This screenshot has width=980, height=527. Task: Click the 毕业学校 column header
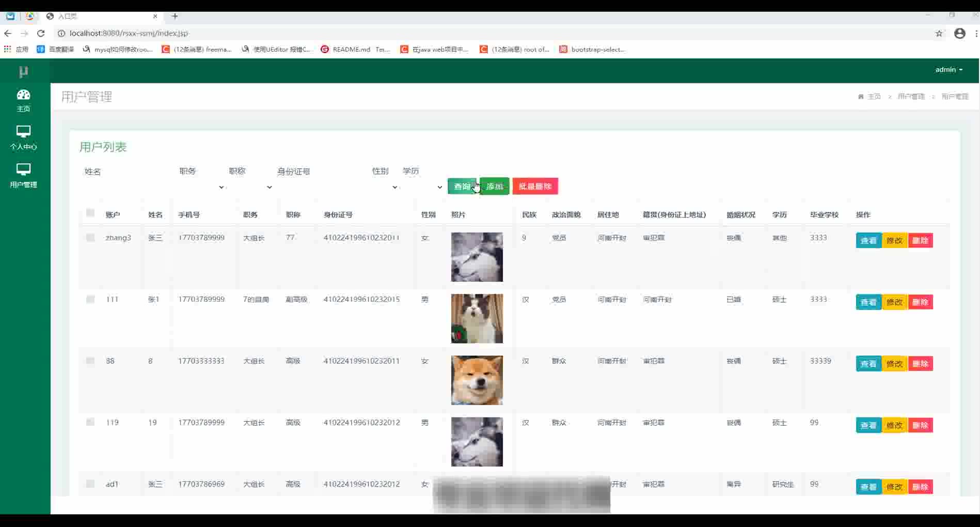pyautogui.click(x=824, y=214)
